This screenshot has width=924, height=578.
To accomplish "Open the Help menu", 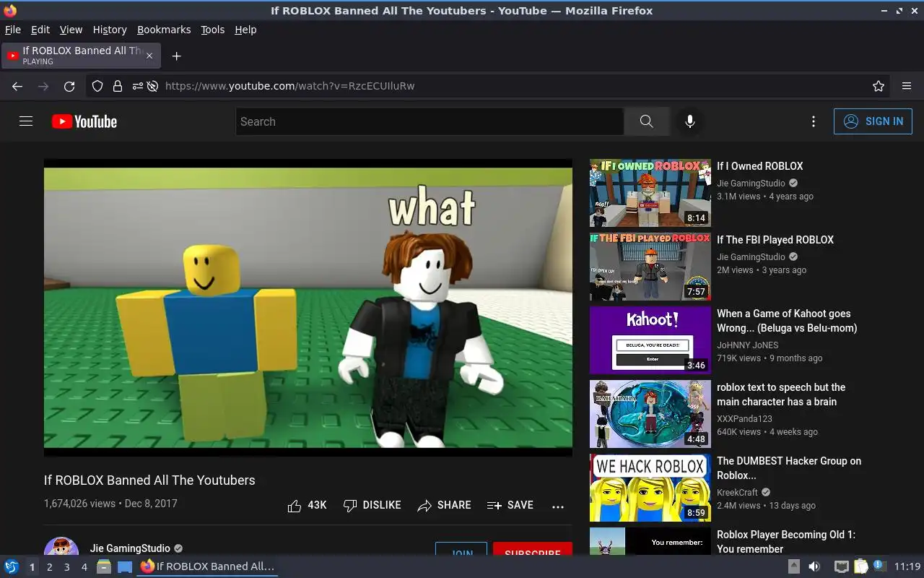I will click(245, 30).
